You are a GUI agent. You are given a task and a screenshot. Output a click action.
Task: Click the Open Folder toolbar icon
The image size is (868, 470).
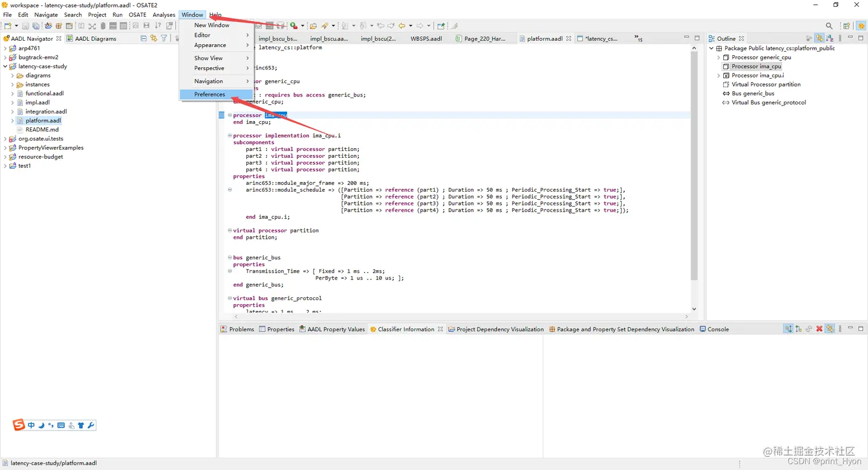tap(313, 26)
